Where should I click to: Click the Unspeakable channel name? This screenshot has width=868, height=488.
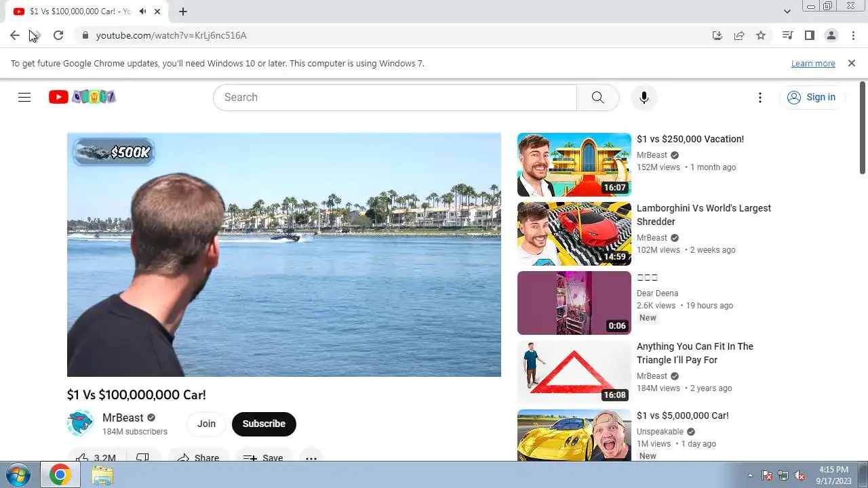(660, 432)
